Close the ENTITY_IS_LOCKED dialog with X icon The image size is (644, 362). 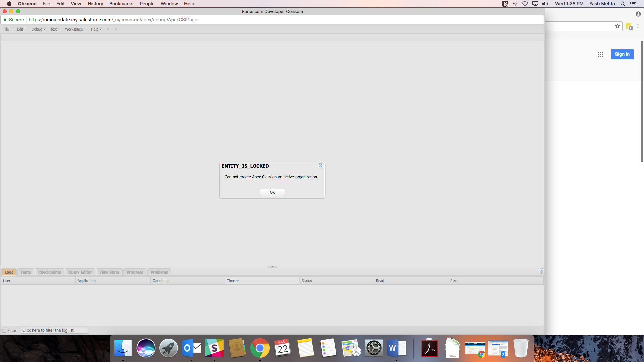pos(320,166)
